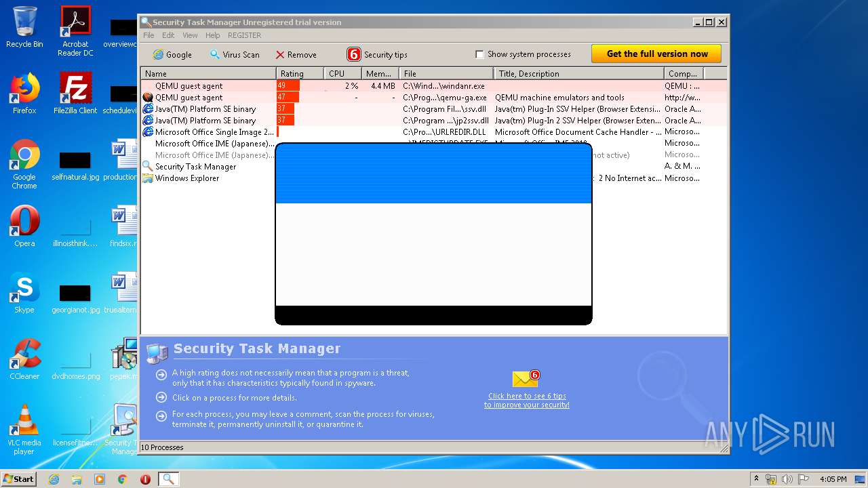This screenshot has width=868, height=488.
Task: Open the Help menu
Action: tap(213, 35)
